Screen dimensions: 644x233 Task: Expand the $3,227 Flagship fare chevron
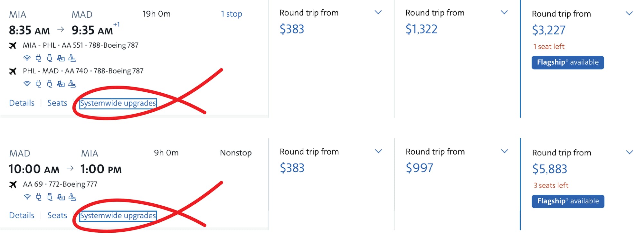pos(629,14)
